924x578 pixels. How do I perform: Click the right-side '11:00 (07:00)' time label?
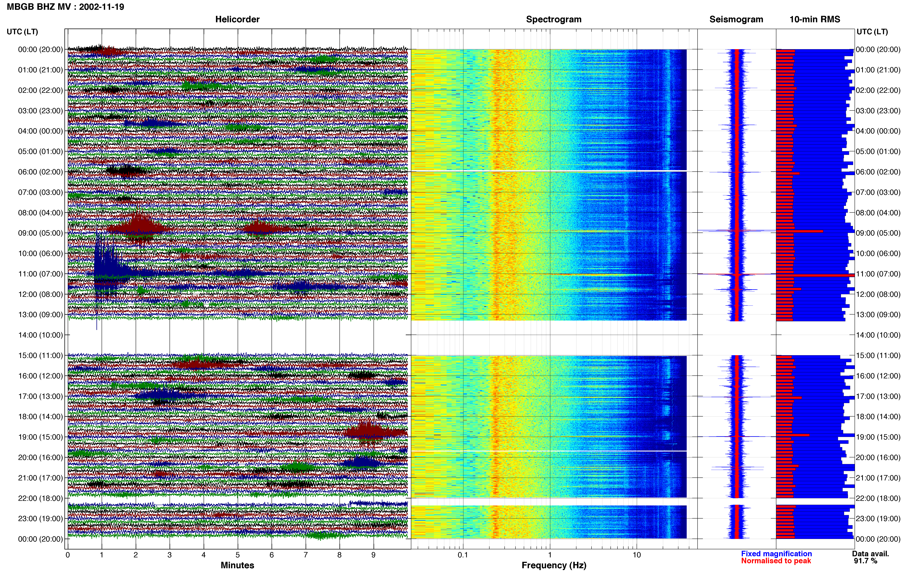click(878, 274)
